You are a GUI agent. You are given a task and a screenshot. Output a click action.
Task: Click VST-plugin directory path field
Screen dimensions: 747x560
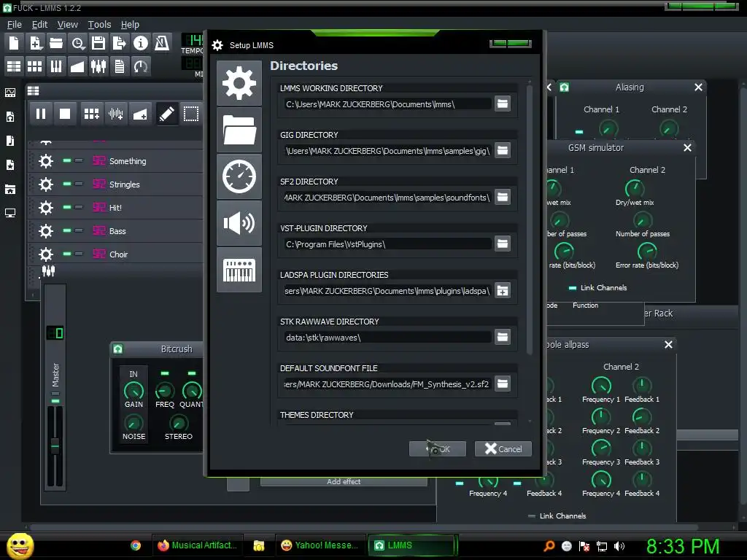pos(387,244)
